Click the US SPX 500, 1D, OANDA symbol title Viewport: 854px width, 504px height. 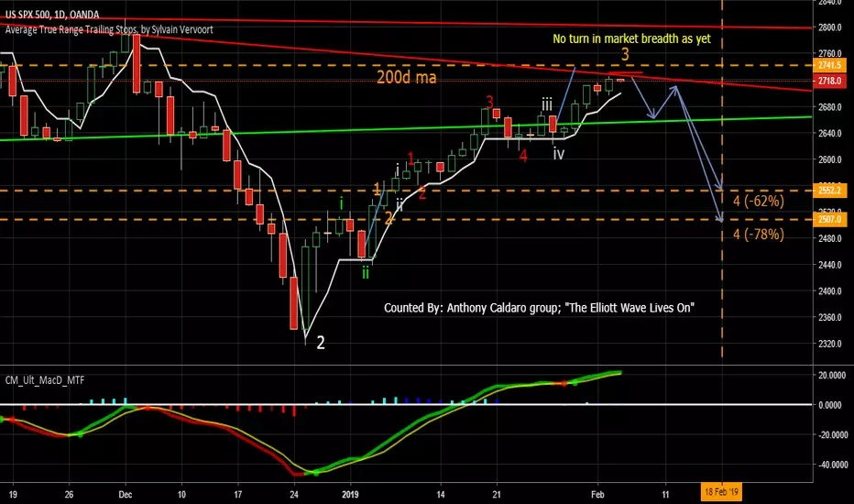coord(52,15)
